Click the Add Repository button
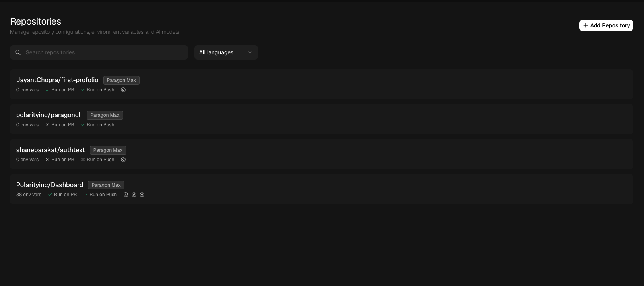 [x=606, y=25]
